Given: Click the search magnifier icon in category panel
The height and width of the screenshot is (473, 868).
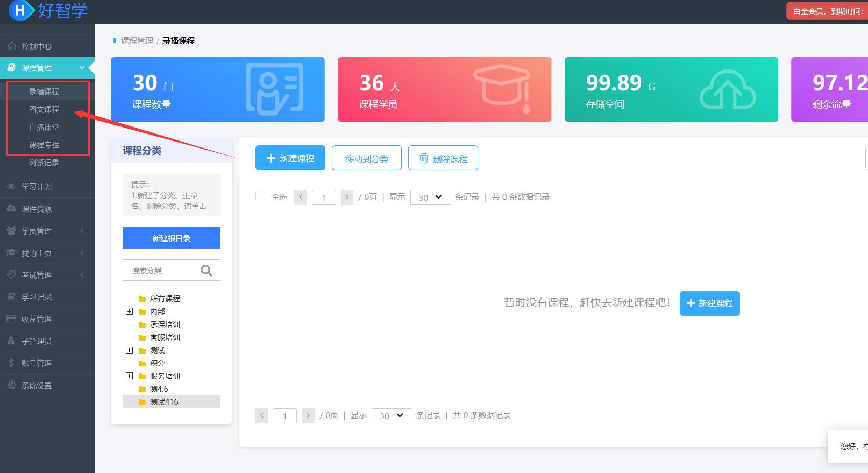Looking at the screenshot, I should [207, 271].
